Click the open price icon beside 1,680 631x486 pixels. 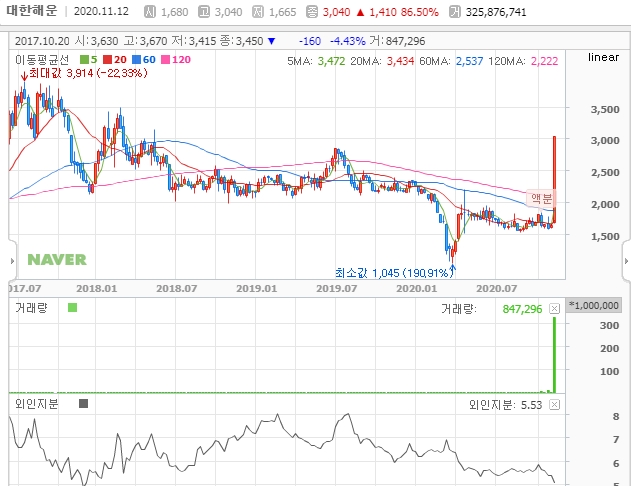click(x=150, y=12)
